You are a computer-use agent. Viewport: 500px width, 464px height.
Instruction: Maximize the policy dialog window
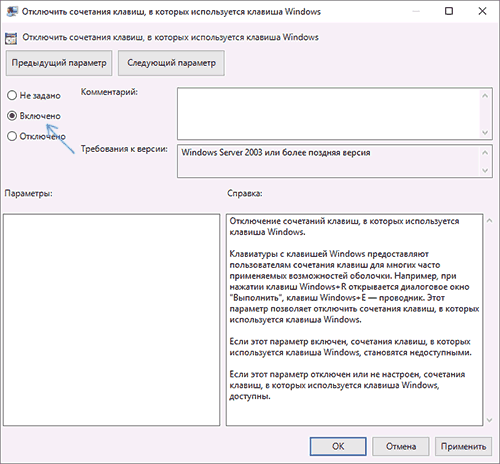(449, 11)
